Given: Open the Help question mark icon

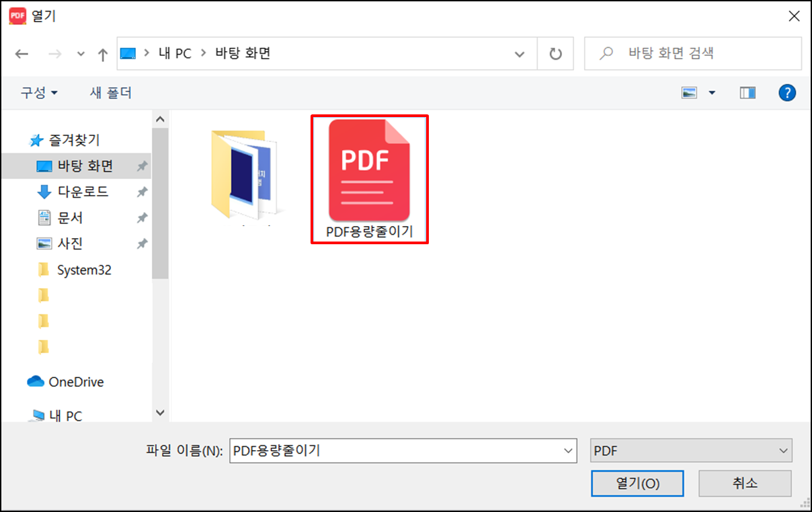Looking at the screenshot, I should click(787, 92).
